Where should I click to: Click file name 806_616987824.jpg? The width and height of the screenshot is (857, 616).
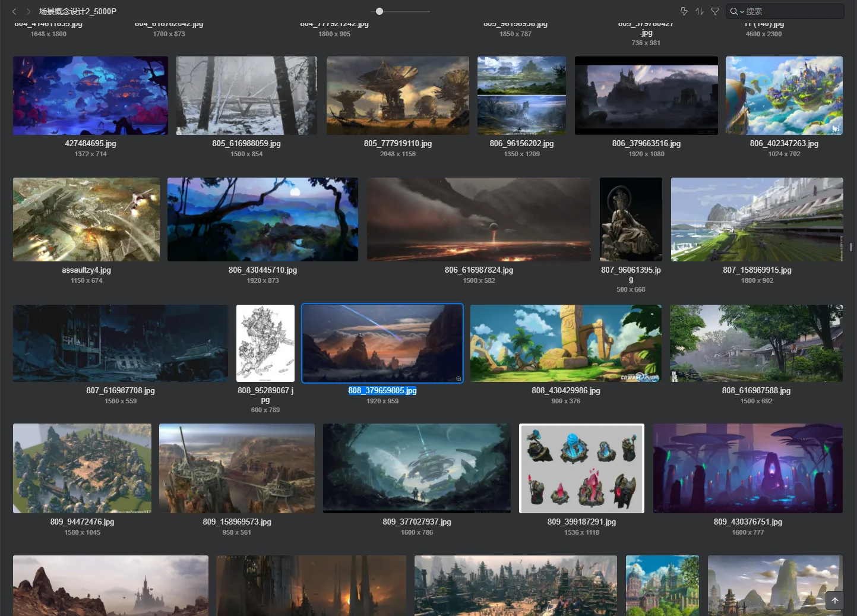[x=479, y=270]
